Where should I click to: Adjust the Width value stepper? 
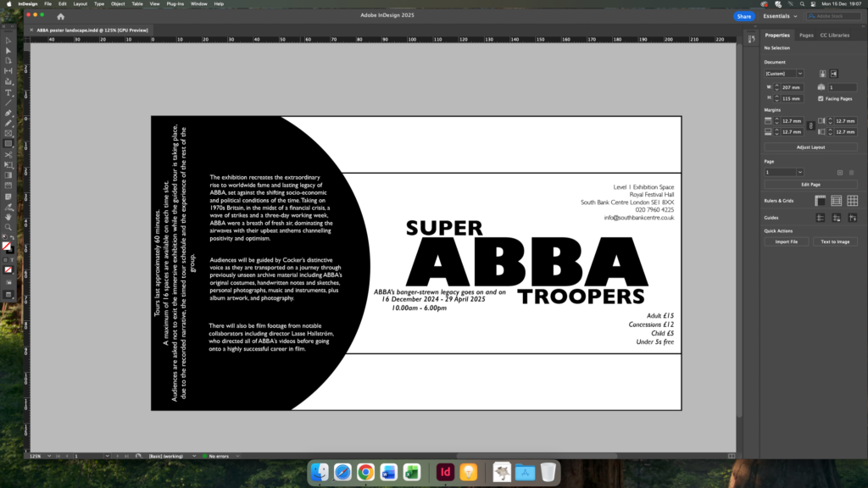pos(776,87)
